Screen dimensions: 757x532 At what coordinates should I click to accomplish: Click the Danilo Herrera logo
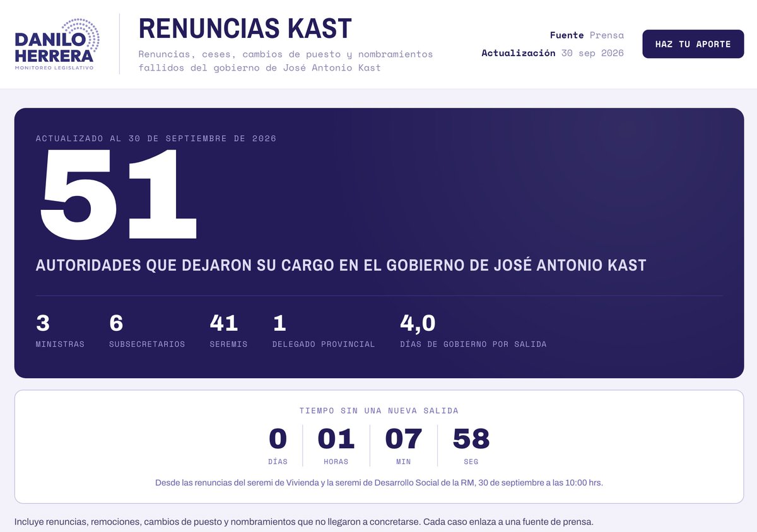57,44
